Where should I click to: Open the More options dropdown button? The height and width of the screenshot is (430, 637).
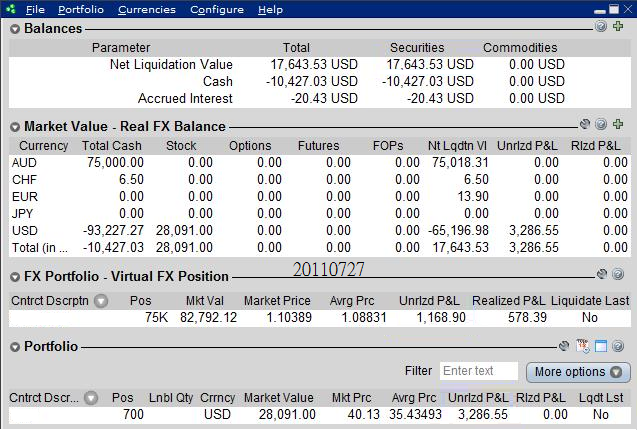(x=578, y=372)
